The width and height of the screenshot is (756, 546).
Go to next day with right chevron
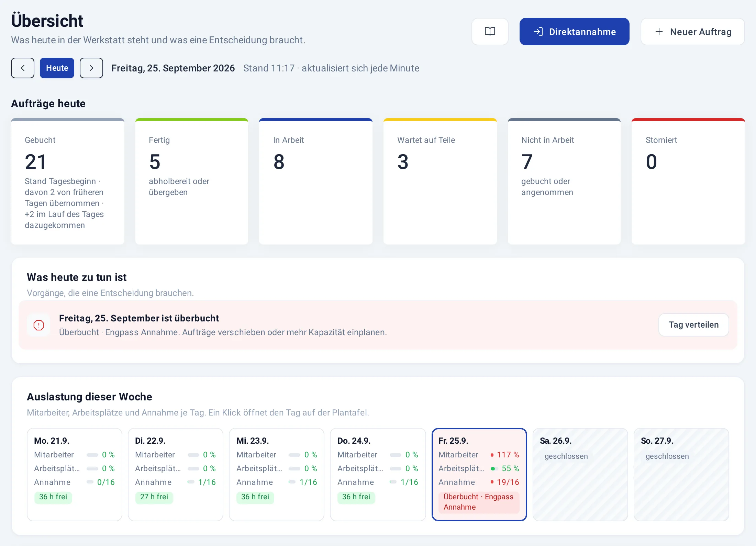pos(91,68)
